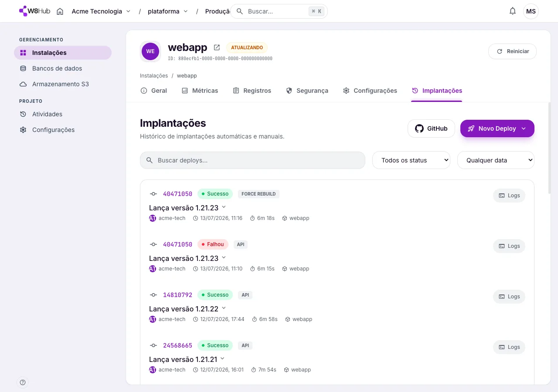
Task: Click stopwatch icon next to 6m 58s
Action: (255, 319)
